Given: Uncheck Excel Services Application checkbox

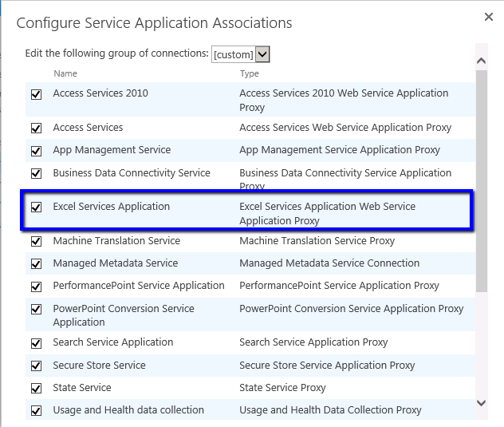Looking at the screenshot, I should click(37, 207).
